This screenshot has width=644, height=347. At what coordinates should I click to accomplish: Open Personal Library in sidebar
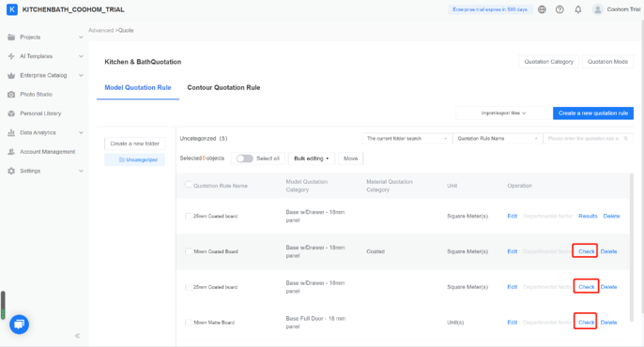[40, 113]
